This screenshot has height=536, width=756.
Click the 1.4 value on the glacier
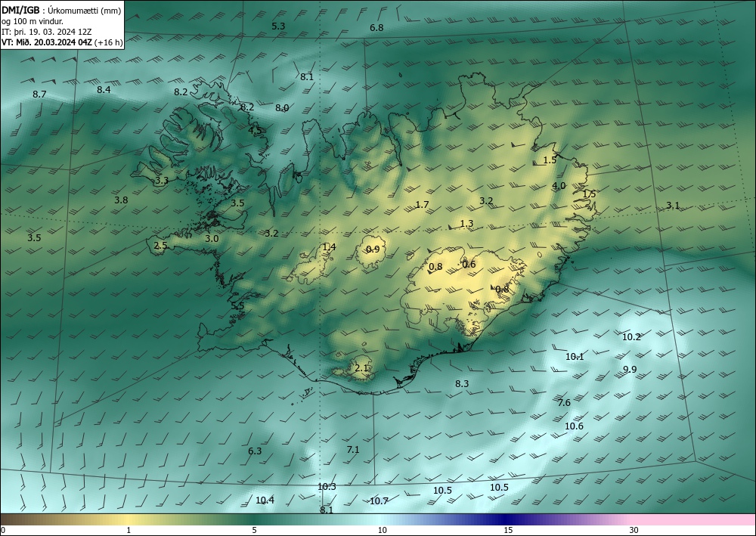[329, 247]
